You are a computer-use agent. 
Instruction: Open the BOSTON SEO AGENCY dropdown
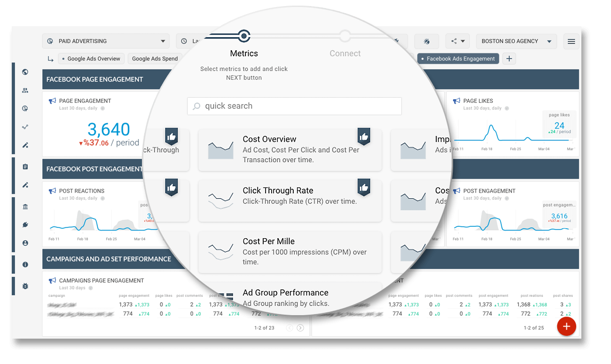tap(517, 41)
